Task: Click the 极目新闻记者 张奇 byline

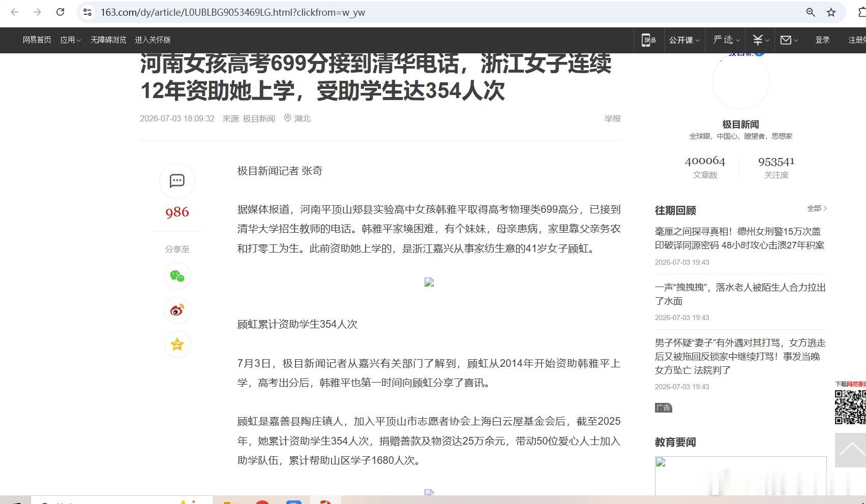Action: pos(280,171)
